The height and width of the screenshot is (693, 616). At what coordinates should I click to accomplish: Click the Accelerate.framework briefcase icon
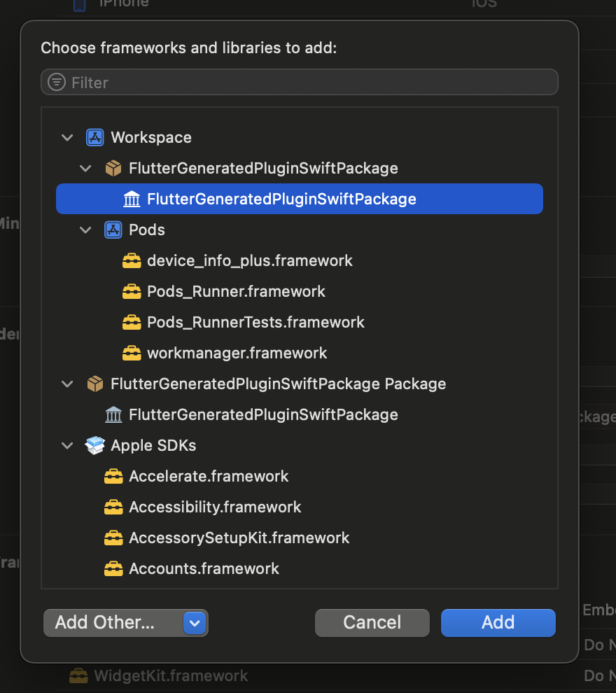pyautogui.click(x=113, y=476)
